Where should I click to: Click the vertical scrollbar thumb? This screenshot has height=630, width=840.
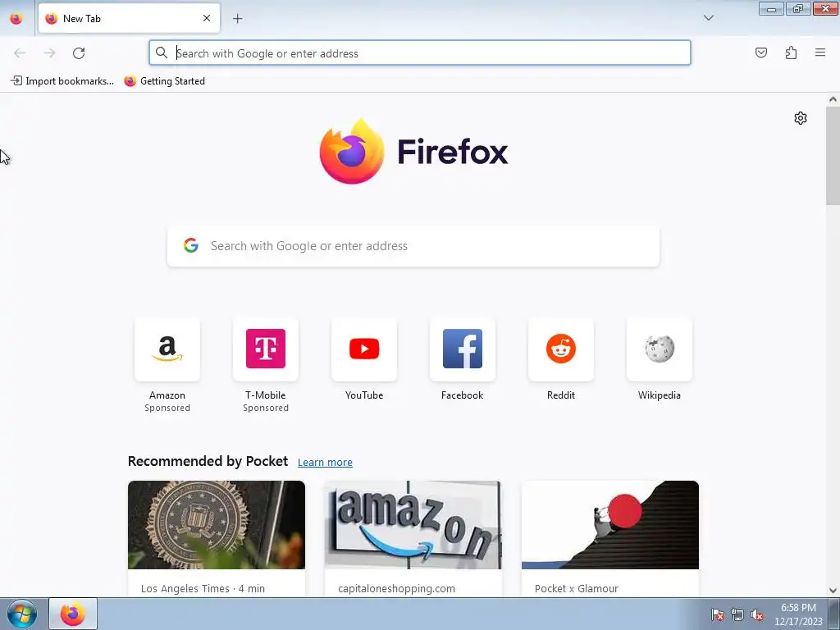click(833, 156)
